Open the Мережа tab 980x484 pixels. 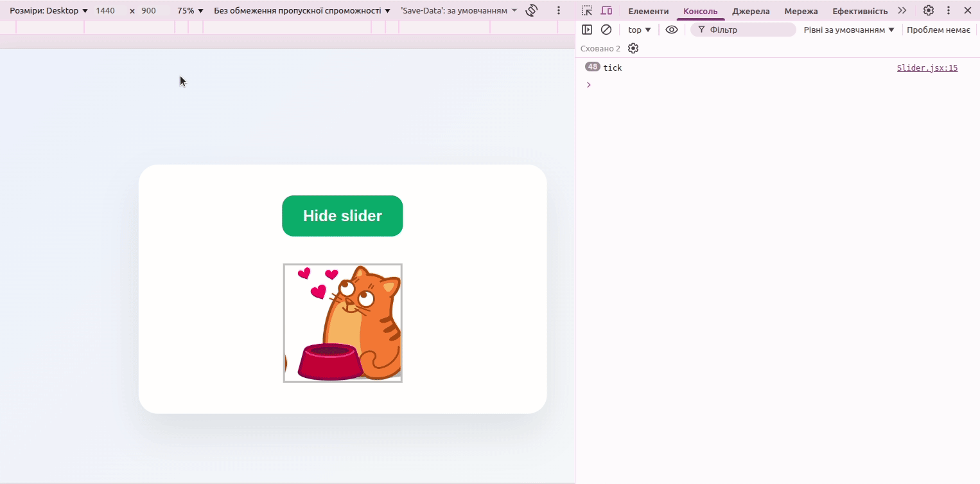coord(801,11)
